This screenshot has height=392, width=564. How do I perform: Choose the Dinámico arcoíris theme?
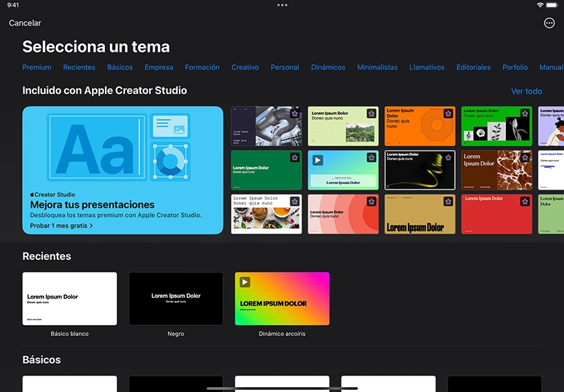282,299
